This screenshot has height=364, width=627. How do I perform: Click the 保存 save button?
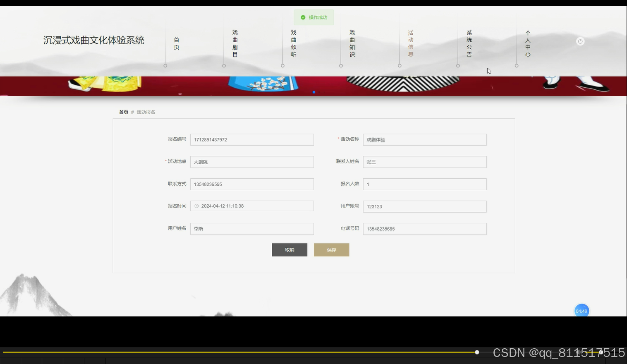tap(331, 249)
